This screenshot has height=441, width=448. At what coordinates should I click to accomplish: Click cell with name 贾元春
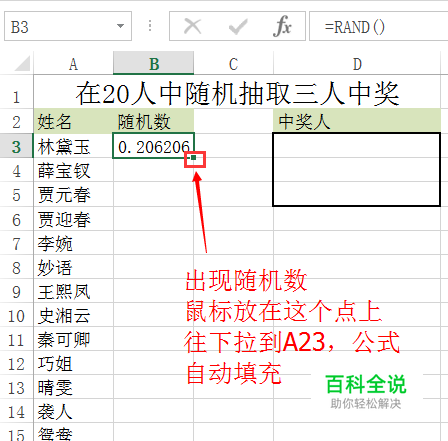(73, 195)
